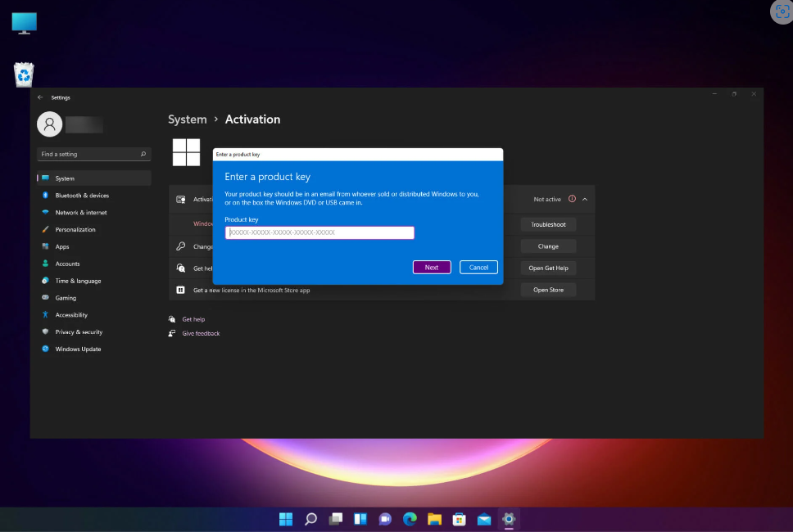
Task: Click the Open Store button
Action: pyautogui.click(x=548, y=290)
